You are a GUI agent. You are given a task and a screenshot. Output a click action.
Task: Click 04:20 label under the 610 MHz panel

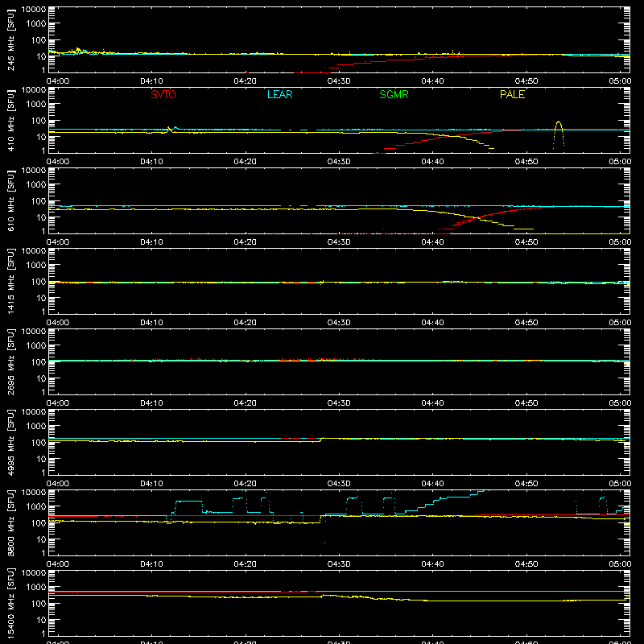point(246,242)
